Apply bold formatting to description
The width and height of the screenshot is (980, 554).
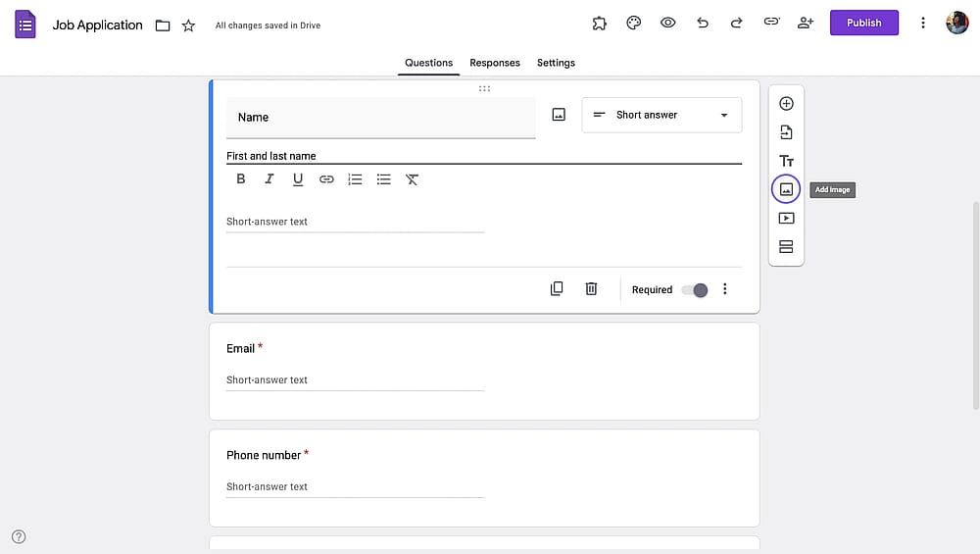coord(241,179)
